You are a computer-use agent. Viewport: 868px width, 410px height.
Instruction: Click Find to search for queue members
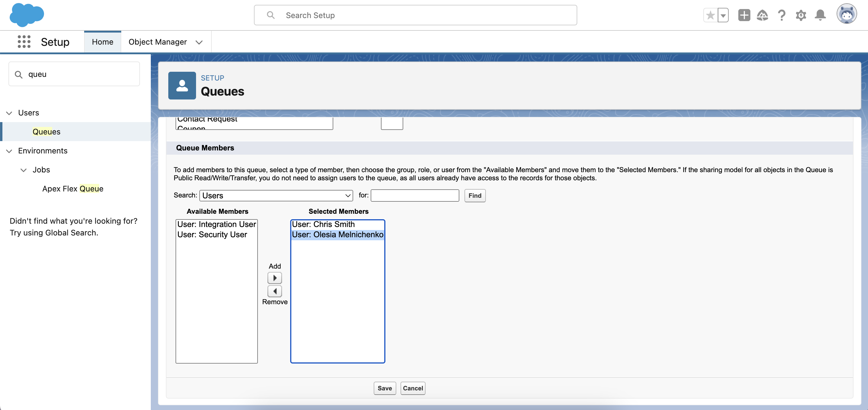click(x=475, y=195)
